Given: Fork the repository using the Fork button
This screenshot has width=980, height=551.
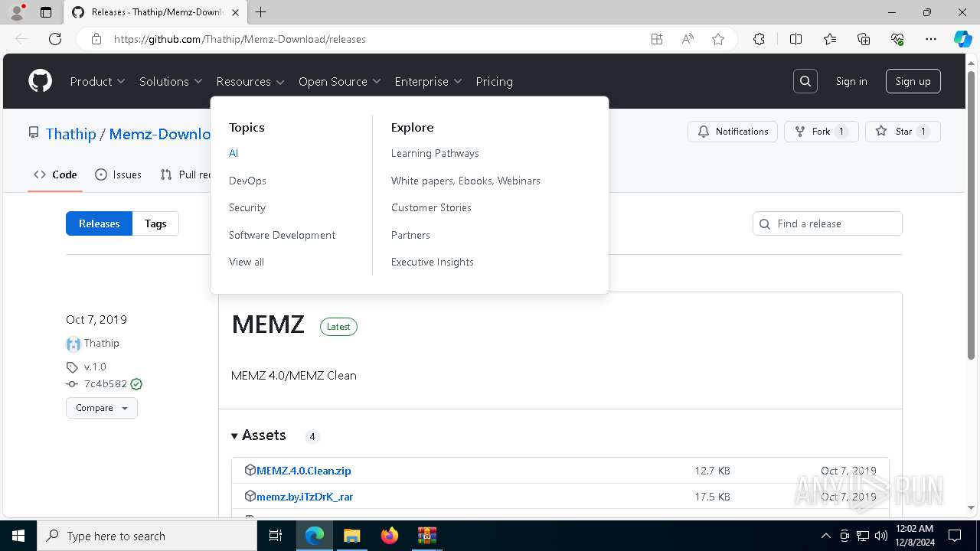Looking at the screenshot, I should (821, 132).
